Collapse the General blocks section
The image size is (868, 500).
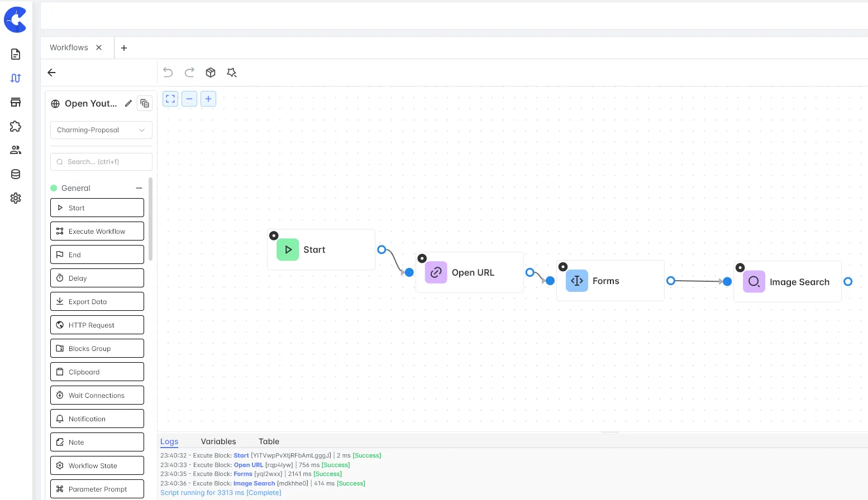tap(139, 188)
